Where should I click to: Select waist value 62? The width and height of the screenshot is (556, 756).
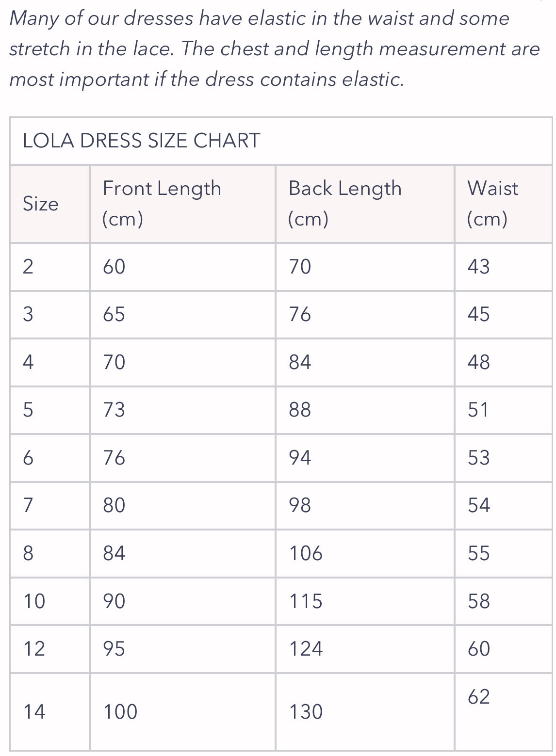[x=479, y=697]
